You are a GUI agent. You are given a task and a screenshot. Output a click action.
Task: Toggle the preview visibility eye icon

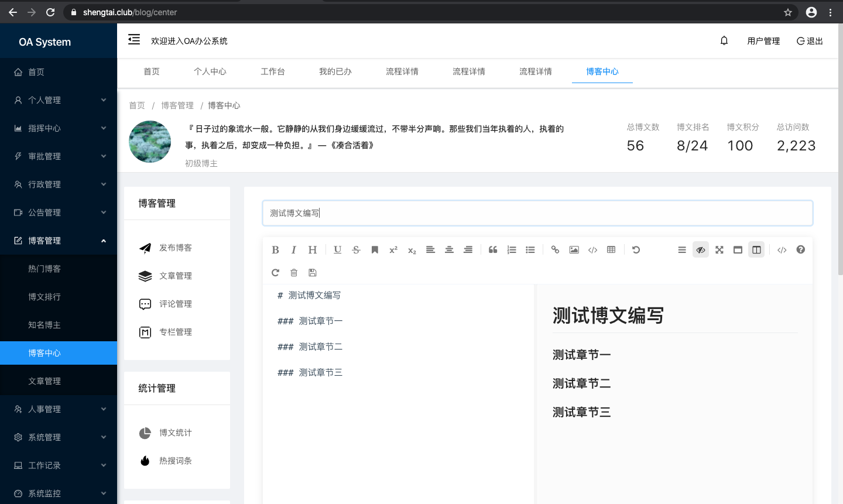tap(701, 249)
